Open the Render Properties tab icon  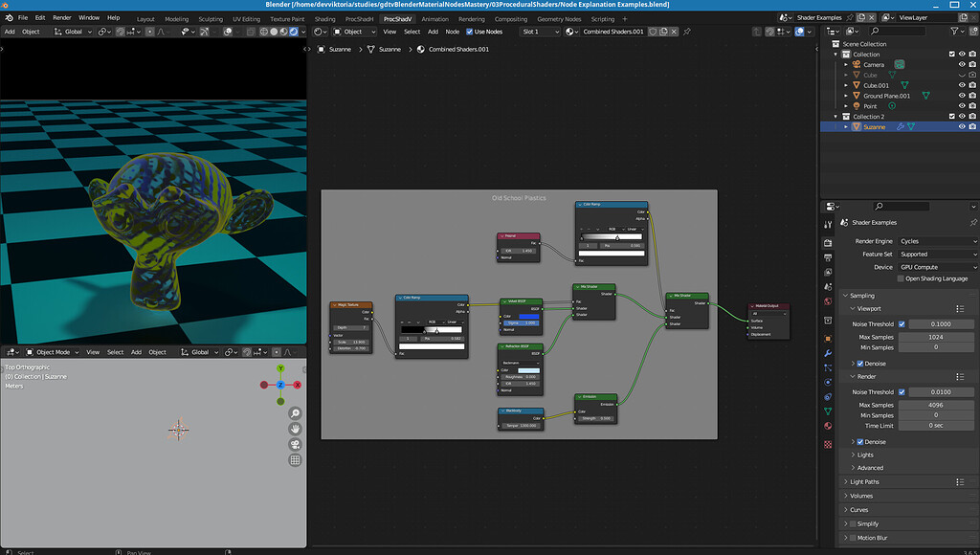pyautogui.click(x=829, y=241)
